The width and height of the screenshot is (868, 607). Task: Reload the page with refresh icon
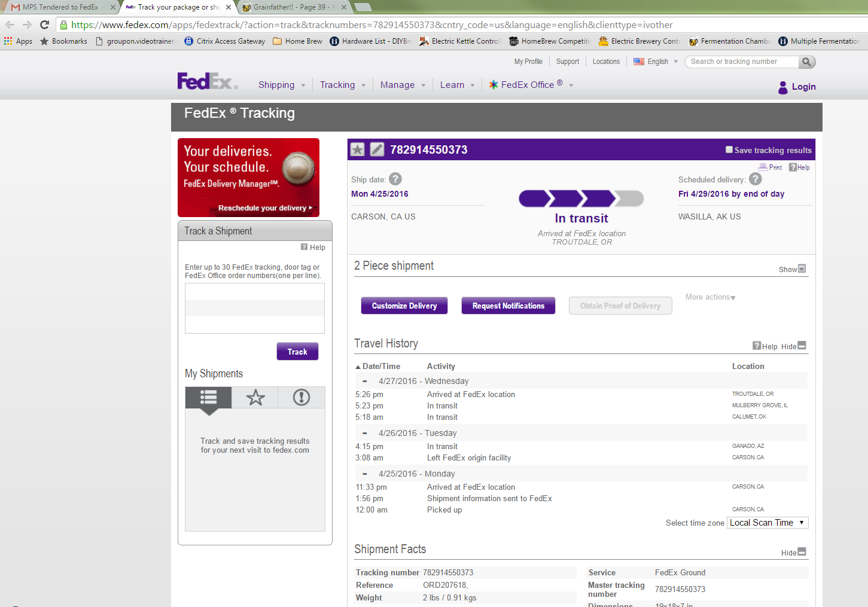click(44, 25)
